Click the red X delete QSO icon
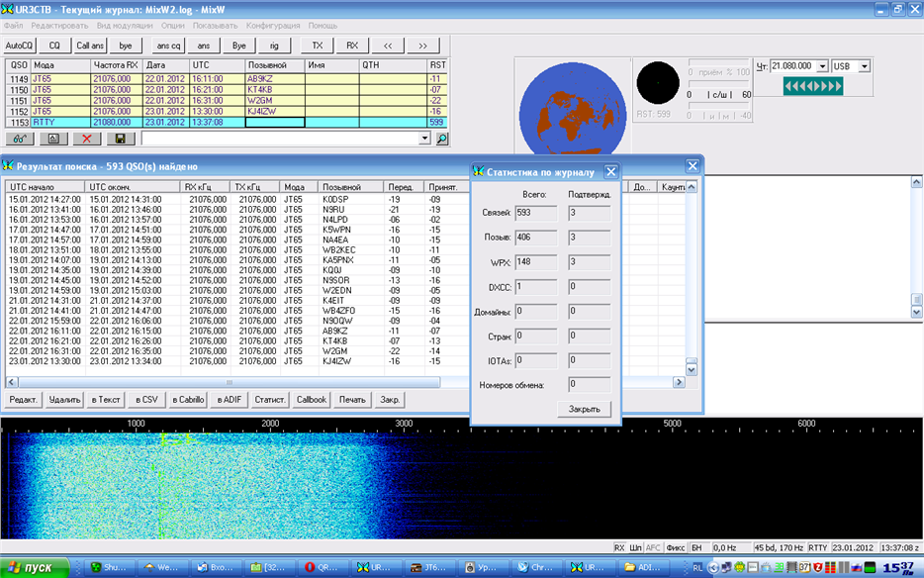Viewport: 924px width, 578px height. (86, 140)
